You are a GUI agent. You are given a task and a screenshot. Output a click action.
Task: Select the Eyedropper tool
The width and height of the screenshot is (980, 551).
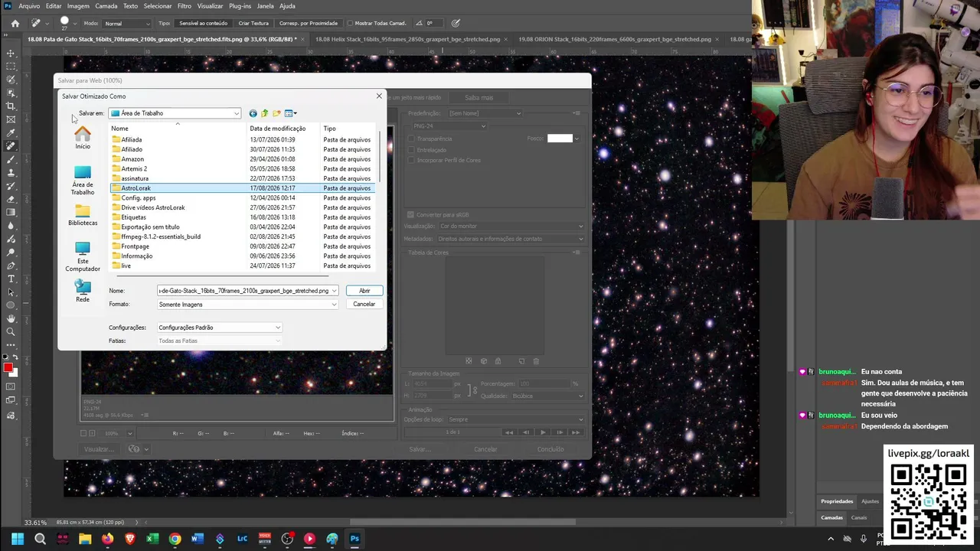click(x=11, y=132)
